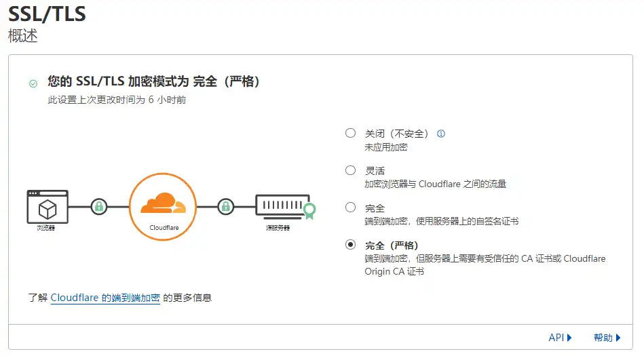Click the 端到端加密，使用服务器上的自签名证书 description
Viewport: 644px width, 356px height.
click(442, 221)
